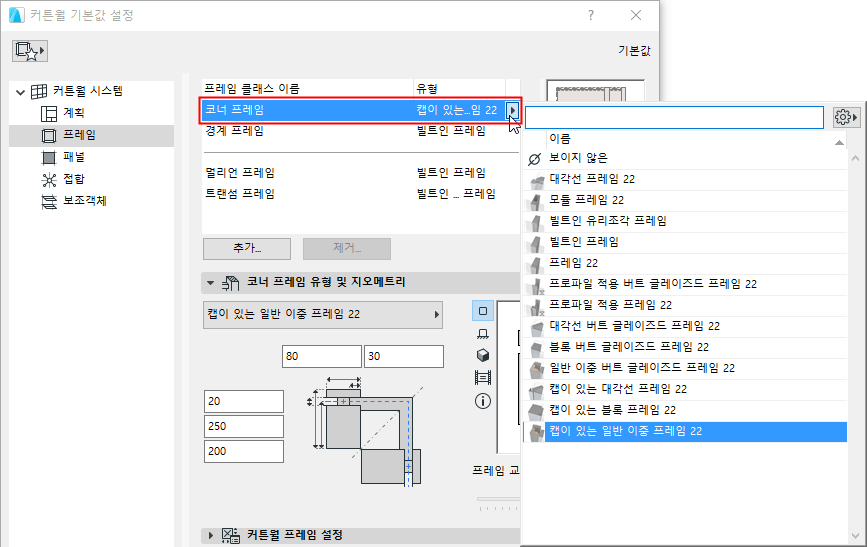
Task: Choose 프레임 22 from the popup list
Action: pyautogui.click(x=685, y=263)
